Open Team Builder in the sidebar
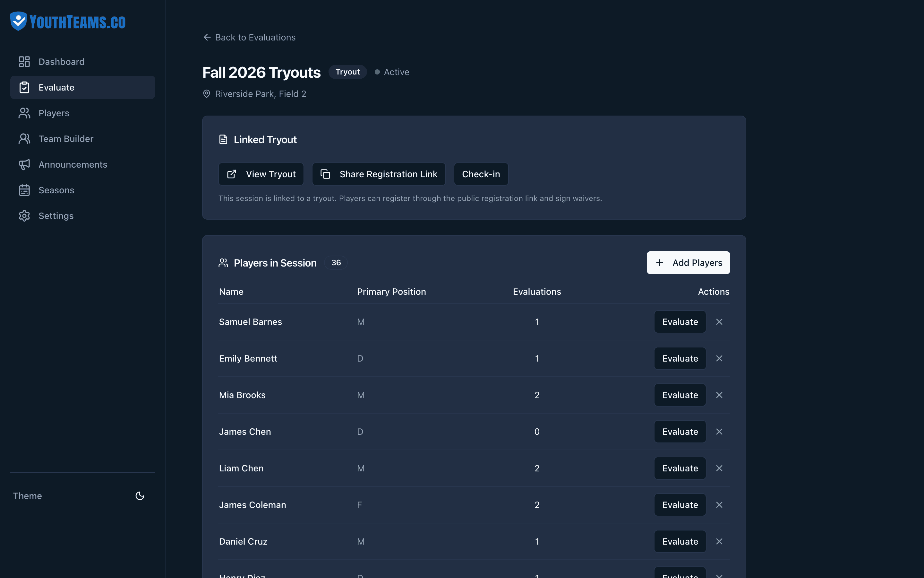The height and width of the screenshot is (578, 924). pos(82,139)
